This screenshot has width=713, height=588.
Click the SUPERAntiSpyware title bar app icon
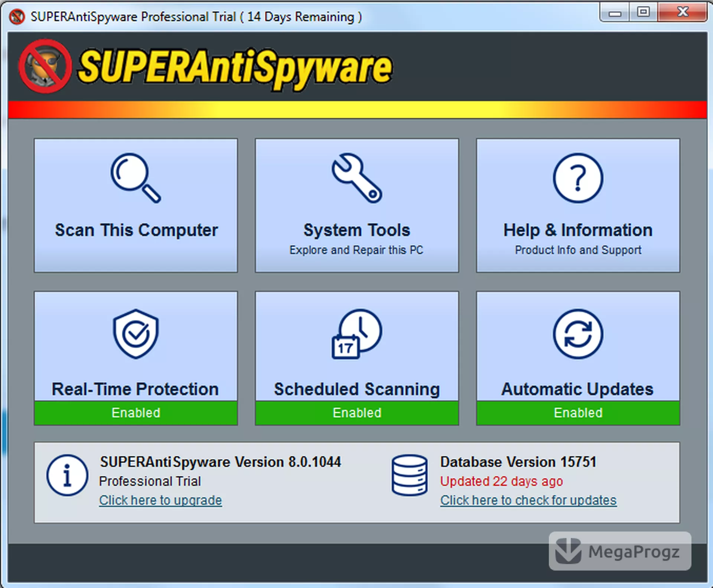pyautogui.click(x=17, y=17)
